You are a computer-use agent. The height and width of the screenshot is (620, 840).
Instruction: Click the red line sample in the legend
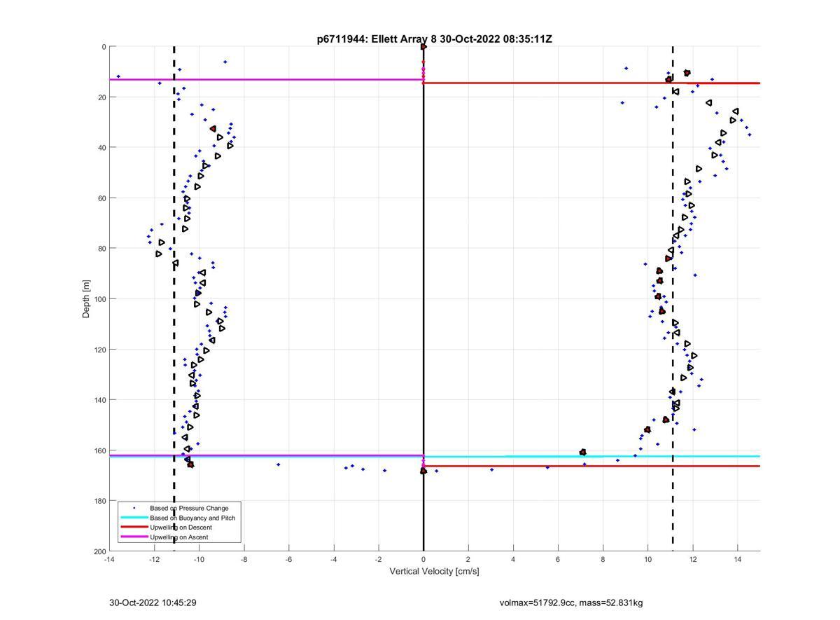(x=134, y=528)
